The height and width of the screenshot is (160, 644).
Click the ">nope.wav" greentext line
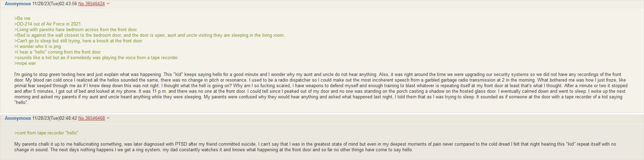(25, 63)
